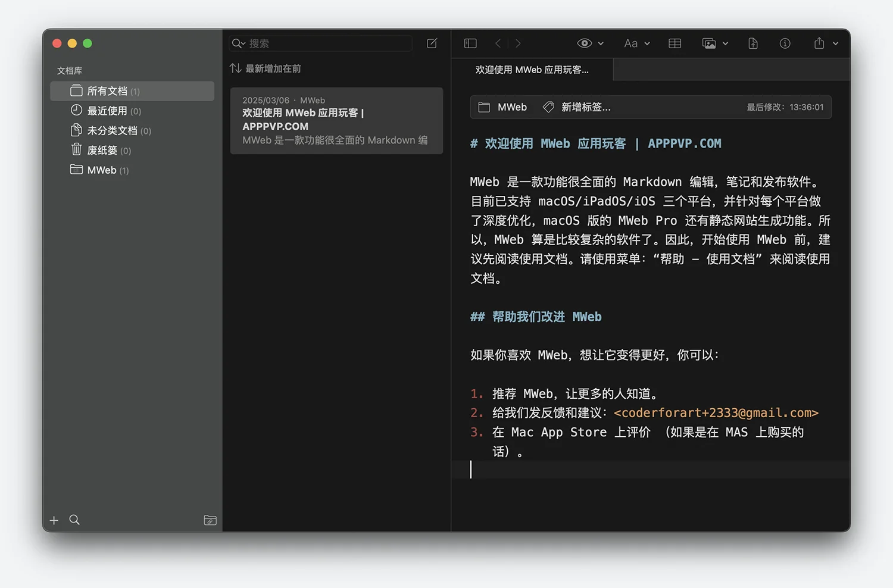Open the image options dropdown chevron
Screen dimensions: 893x588
point(725,43)
